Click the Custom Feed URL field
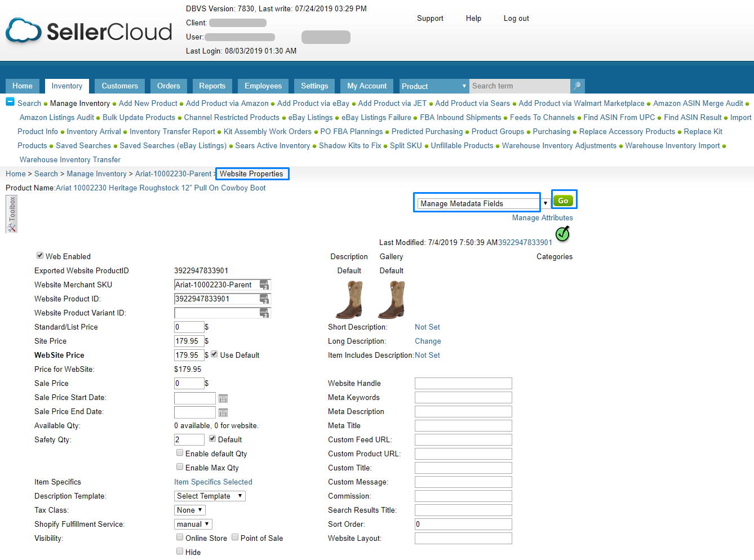The width and height of the screenshot is (754, 560). (x=463, y=440)
